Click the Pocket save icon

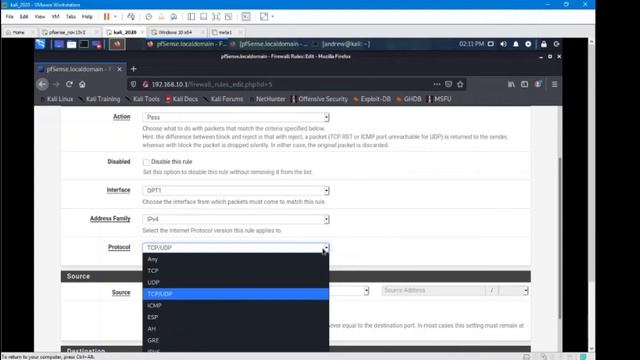449,84
